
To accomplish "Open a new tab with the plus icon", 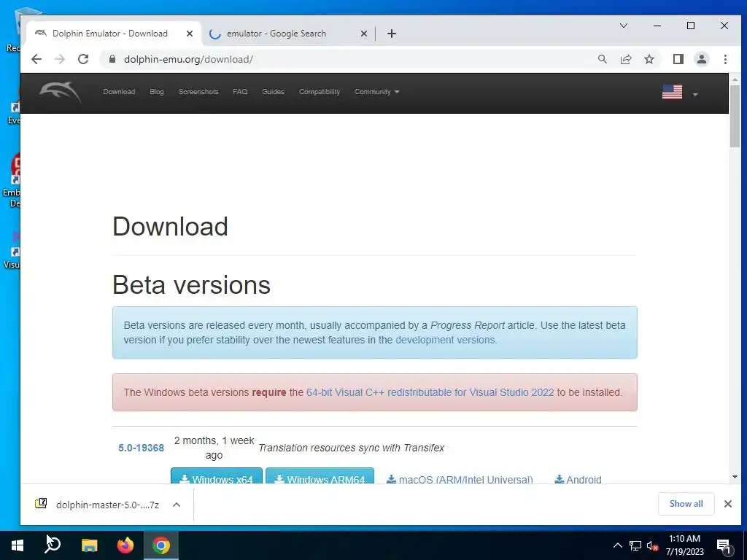I will [392, 34].
